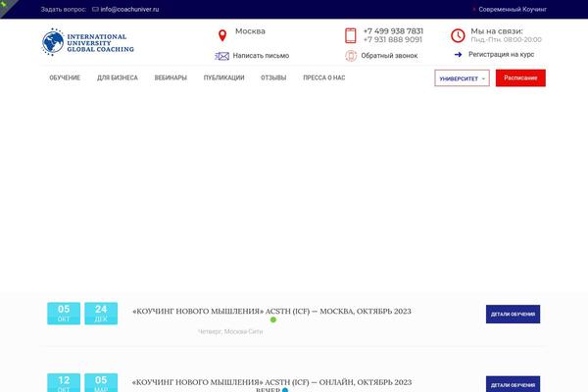Screen dimensions: 588x392
Task: Open the Публикации menu item
Action: 223,77
